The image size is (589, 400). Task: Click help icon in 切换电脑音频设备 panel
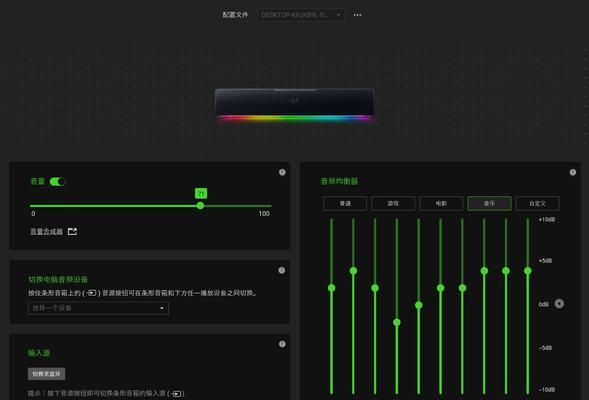coord(281,270)
